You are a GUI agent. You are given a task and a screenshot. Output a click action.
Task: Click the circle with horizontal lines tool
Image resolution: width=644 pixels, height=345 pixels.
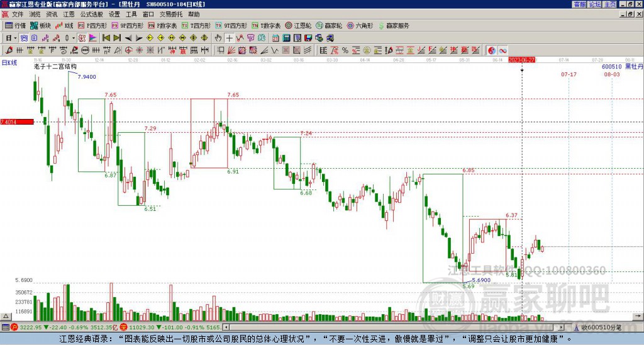[85, 50]
